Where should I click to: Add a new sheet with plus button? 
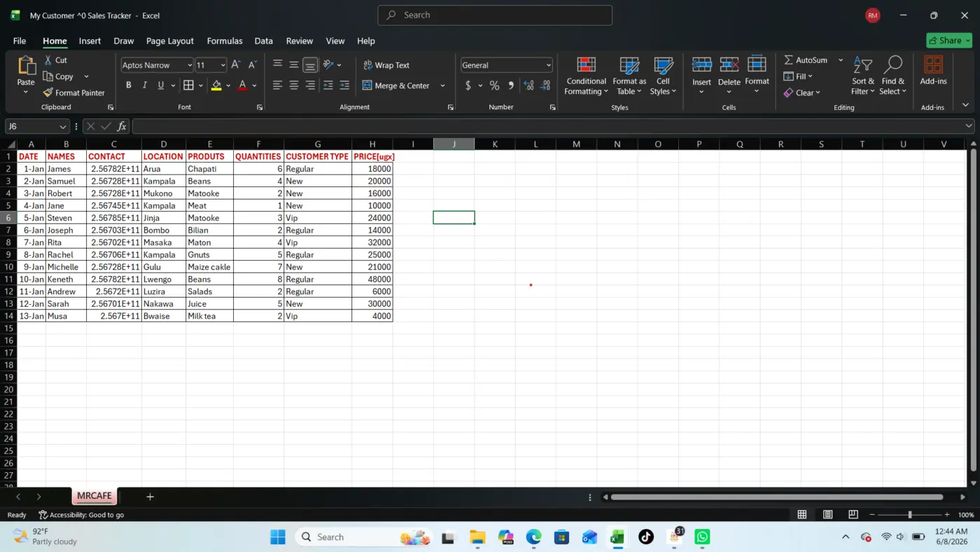pos(150,497)
